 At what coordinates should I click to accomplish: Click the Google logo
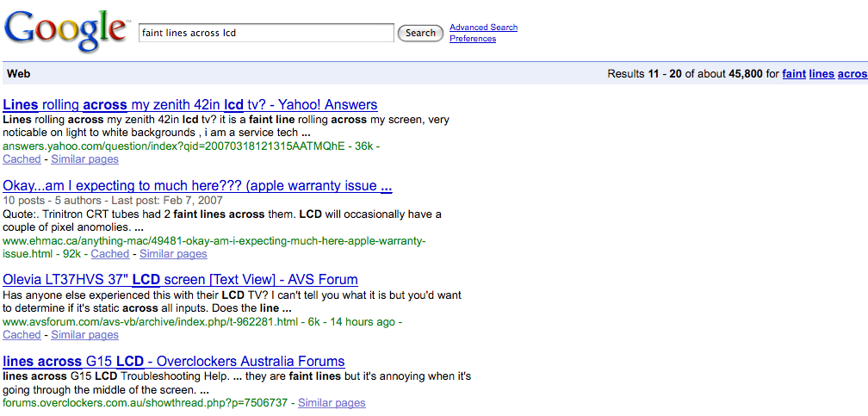click(65, 30)
